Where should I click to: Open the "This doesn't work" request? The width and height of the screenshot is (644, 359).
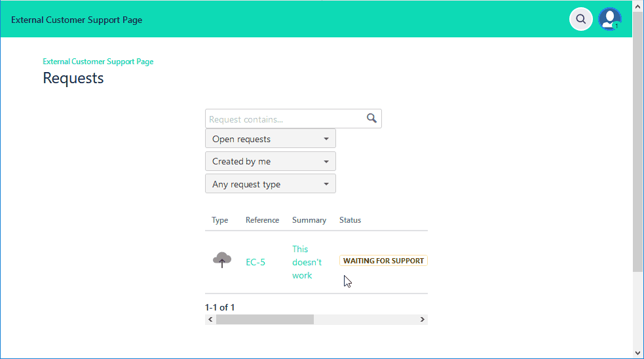(x=307, y=262)
